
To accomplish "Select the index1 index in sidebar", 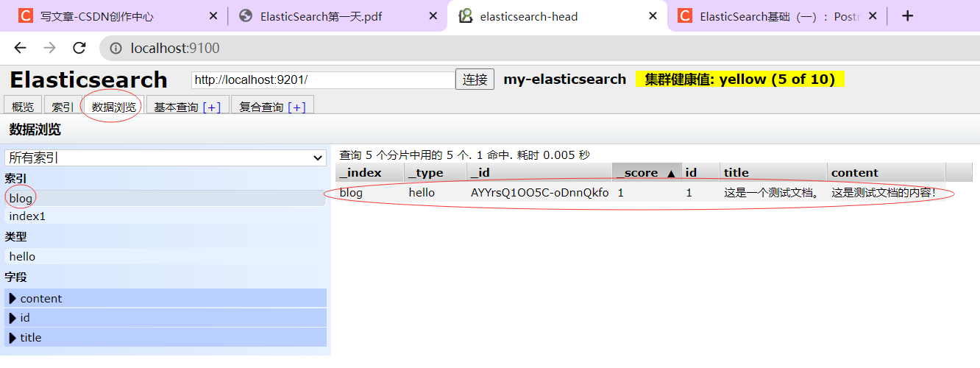I will (x=166, y=216).
